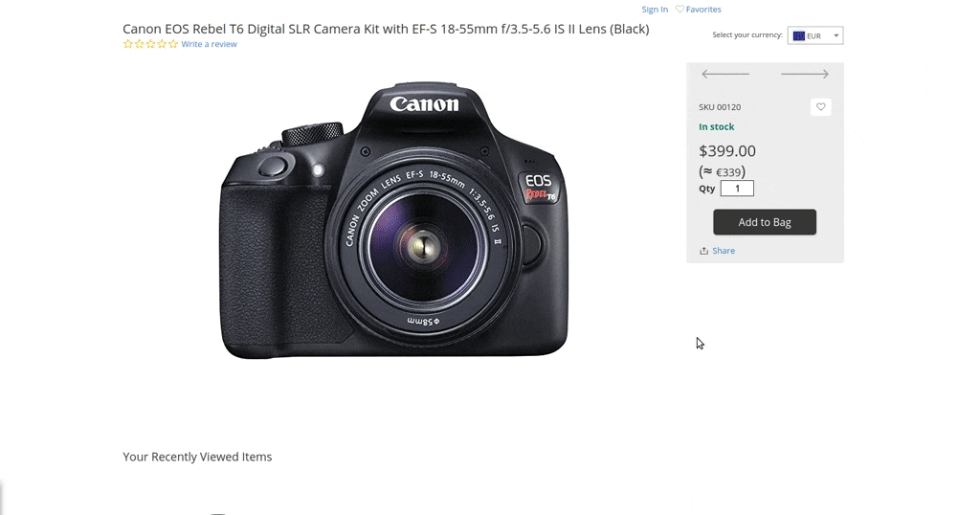
Task: Open Sign In page
Action: coord(655,9)
